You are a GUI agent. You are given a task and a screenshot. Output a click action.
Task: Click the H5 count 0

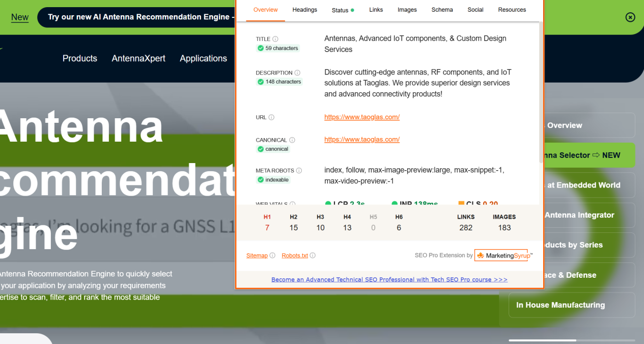click(x=373, y=228)
